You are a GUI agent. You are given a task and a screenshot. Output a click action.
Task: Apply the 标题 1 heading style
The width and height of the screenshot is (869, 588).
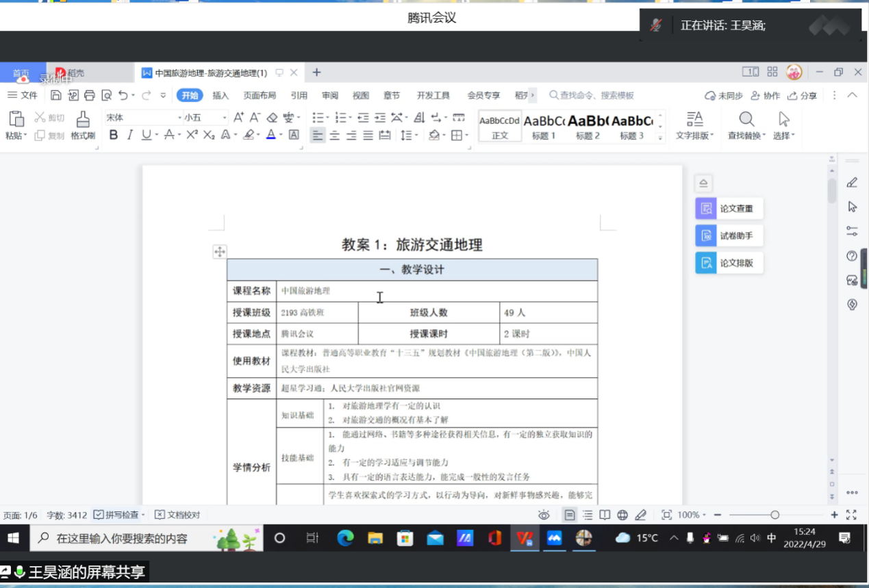click(544, 126)
